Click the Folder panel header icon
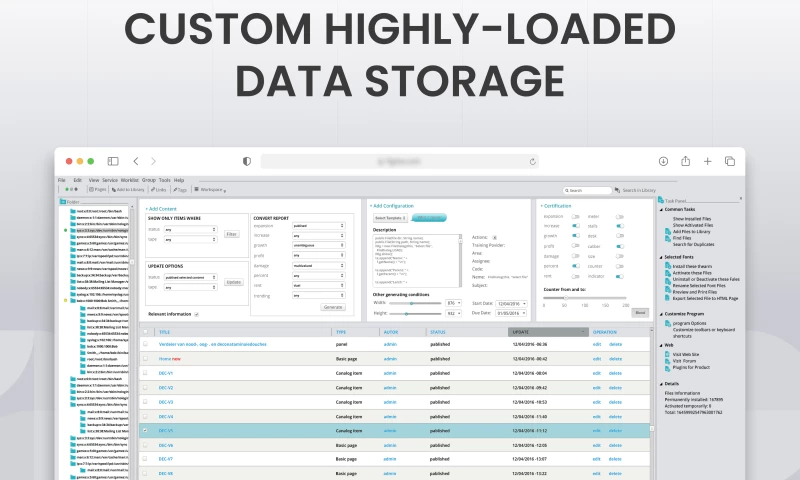 click(x=63, y=201)
